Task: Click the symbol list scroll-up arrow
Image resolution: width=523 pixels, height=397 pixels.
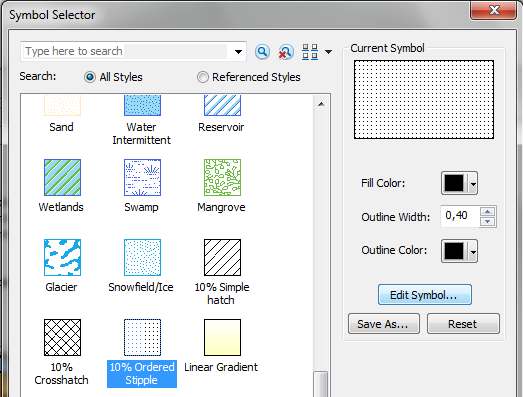Action: click(321, 104)
